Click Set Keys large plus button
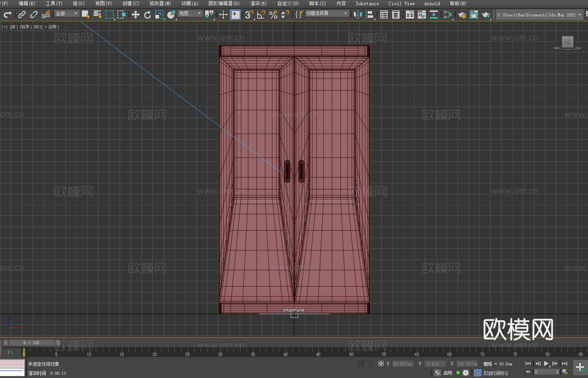588x378 pixels. click(580, 368)
